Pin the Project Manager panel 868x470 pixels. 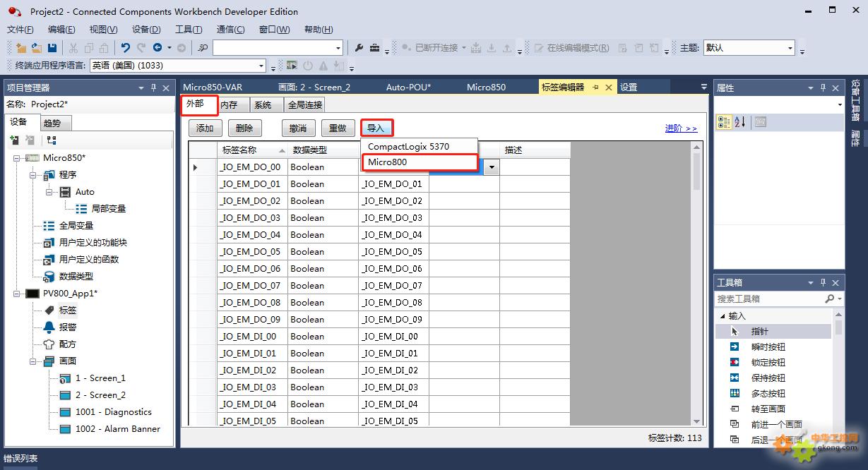coord(153,88)
